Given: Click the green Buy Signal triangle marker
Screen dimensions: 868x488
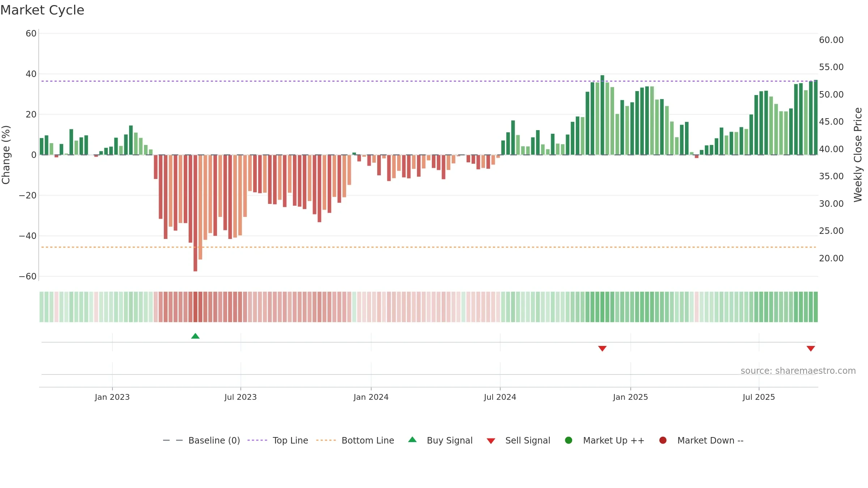Looking at the screenshot, I should 195,336.
